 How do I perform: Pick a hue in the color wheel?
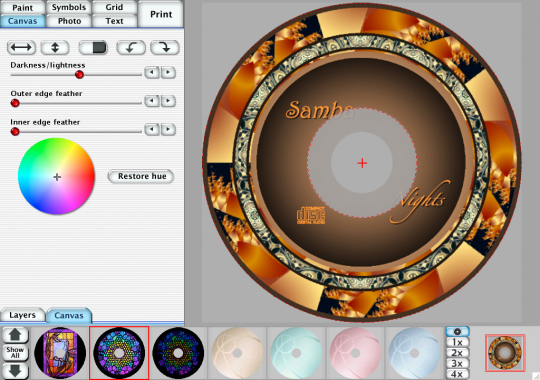pyautogui.click(x=56, y=176)
